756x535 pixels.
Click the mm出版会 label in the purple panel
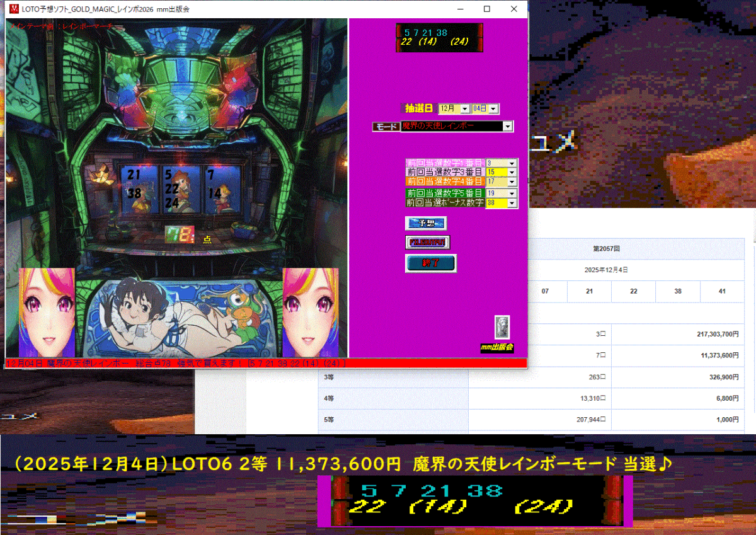(x=497, y=348)
